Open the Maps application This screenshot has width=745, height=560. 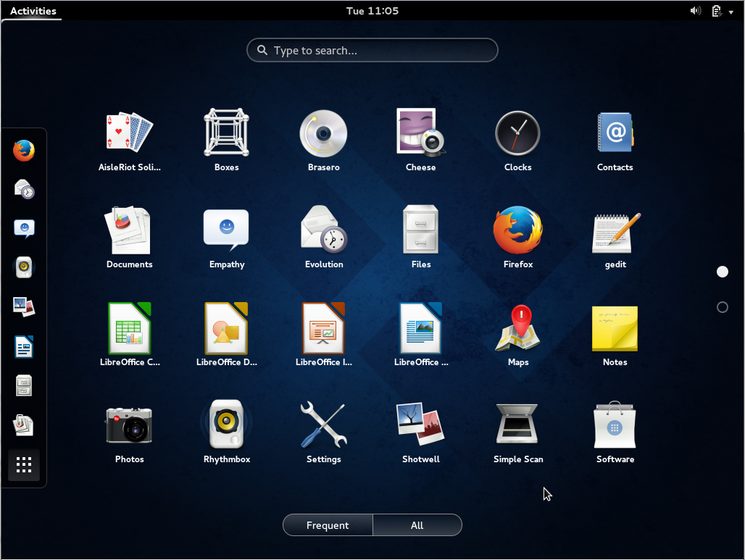point(517,327)
